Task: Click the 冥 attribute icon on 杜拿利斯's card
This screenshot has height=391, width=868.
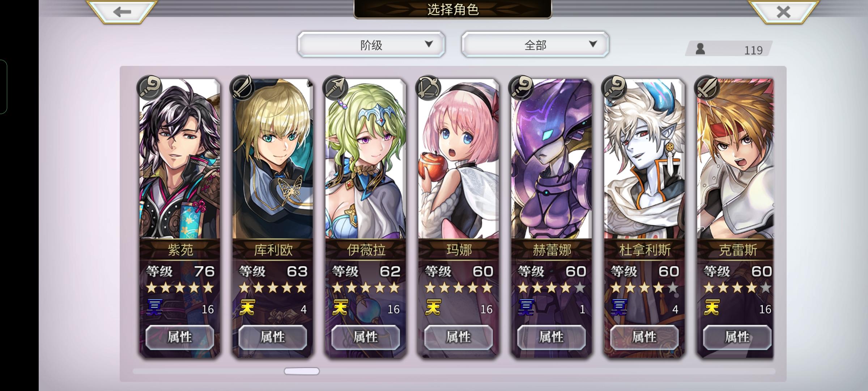Action: [619, 307]
